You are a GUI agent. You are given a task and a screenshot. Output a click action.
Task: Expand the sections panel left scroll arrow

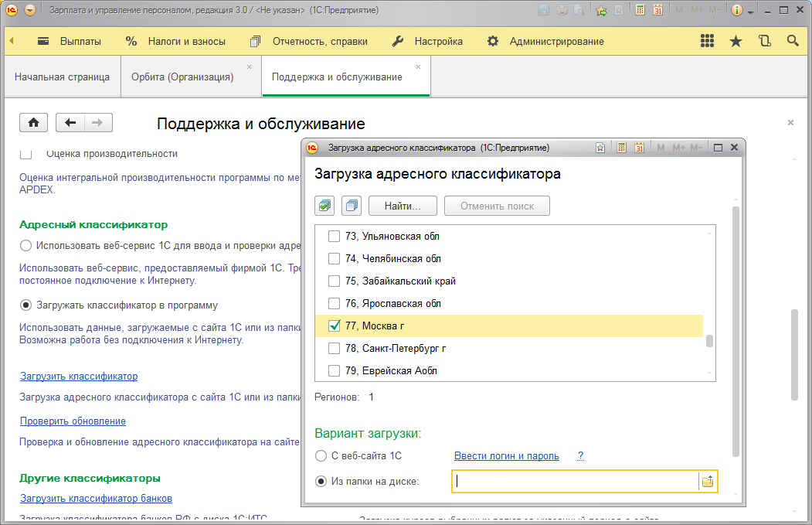click(x=11, y=41)
